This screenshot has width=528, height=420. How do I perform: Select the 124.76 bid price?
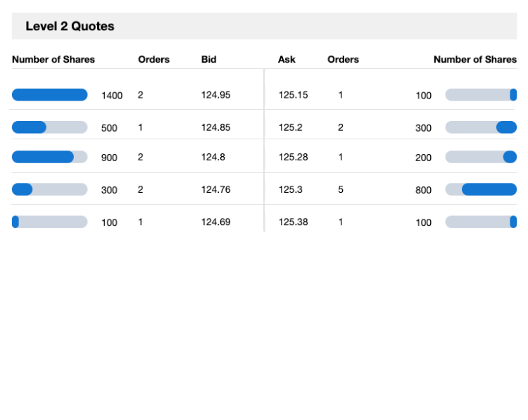pos(215,189)
